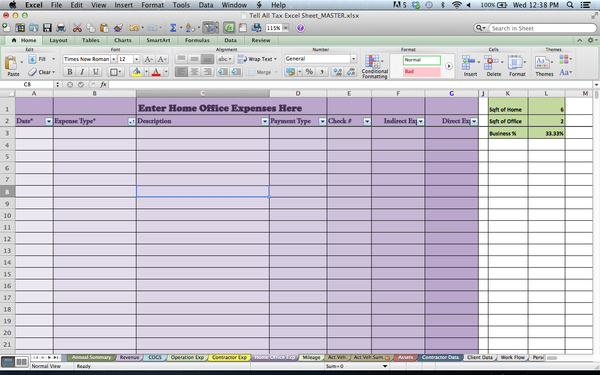Click the Format Painter brush icon
600x375 pixels.
click(x=118, y=28)
